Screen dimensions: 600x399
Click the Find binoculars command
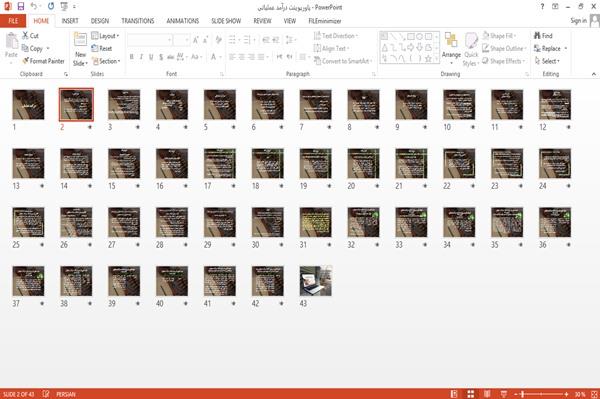point(543,36)
